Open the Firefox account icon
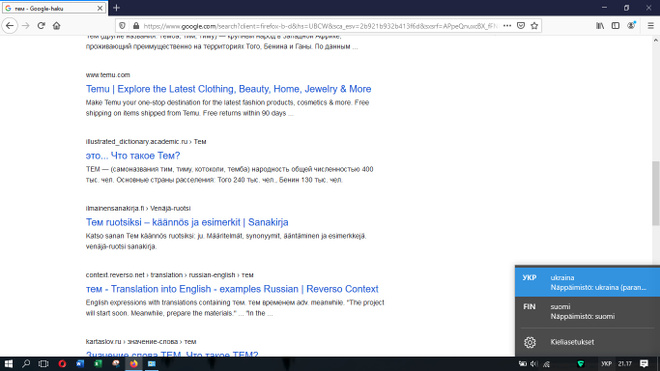Screen dimensions: 660x371 (631, 26)
